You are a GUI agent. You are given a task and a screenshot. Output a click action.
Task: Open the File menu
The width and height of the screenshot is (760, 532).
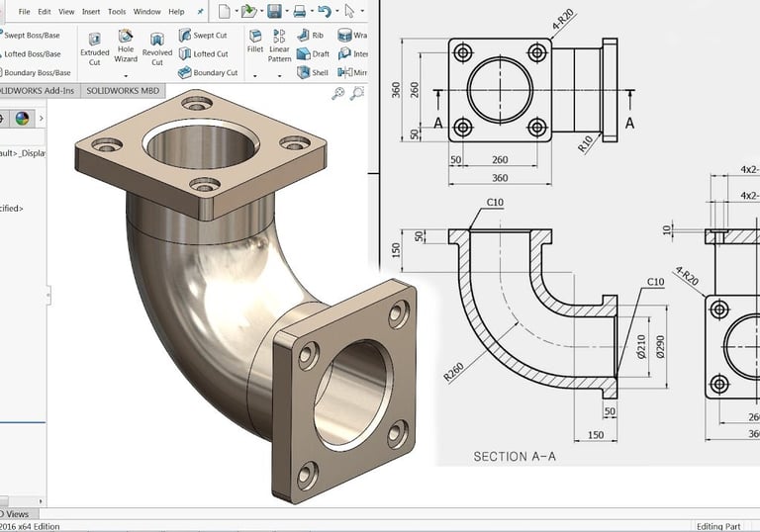pos(24,12)
